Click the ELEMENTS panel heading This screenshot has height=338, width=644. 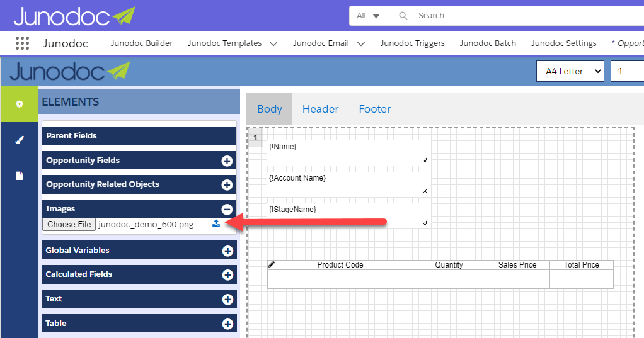coord(71,102)
